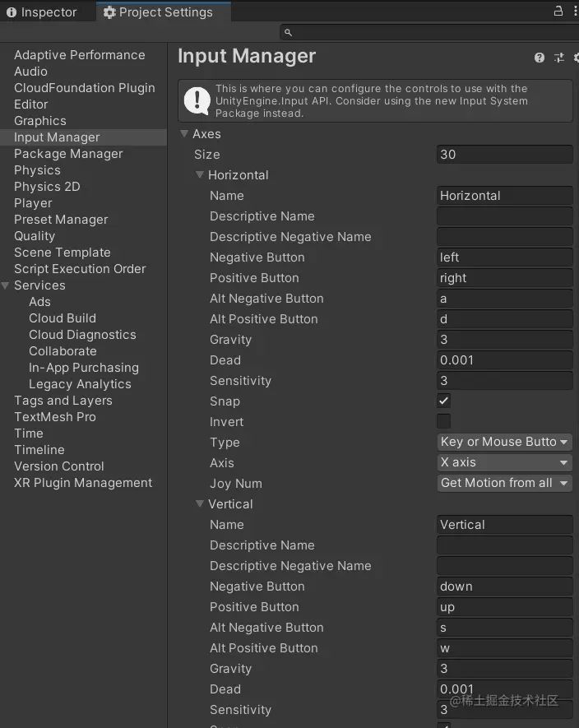Click the Horizontal Positive Button field

point(504,278)
